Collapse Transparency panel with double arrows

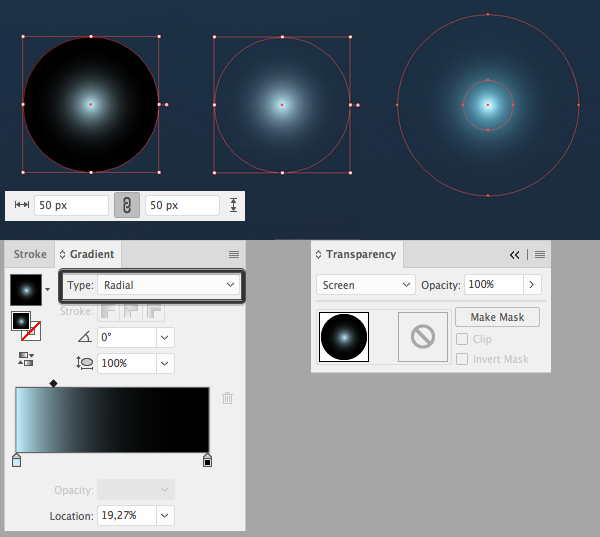(515, 255)
